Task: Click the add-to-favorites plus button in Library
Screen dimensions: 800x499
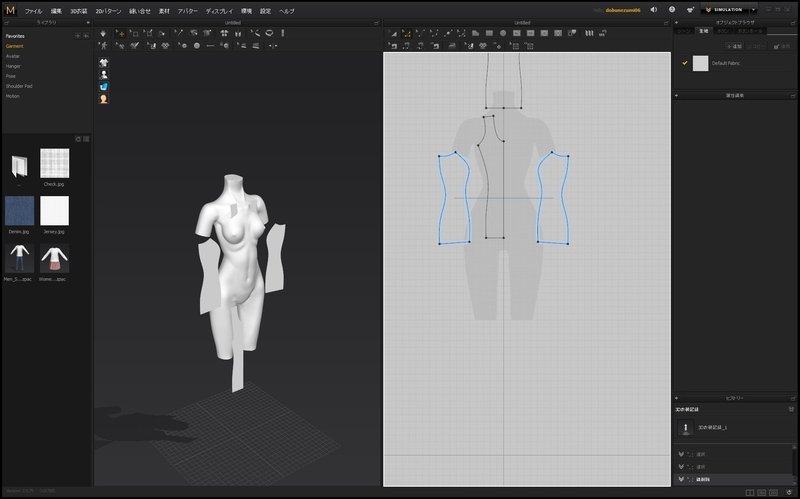Action: 78,36
